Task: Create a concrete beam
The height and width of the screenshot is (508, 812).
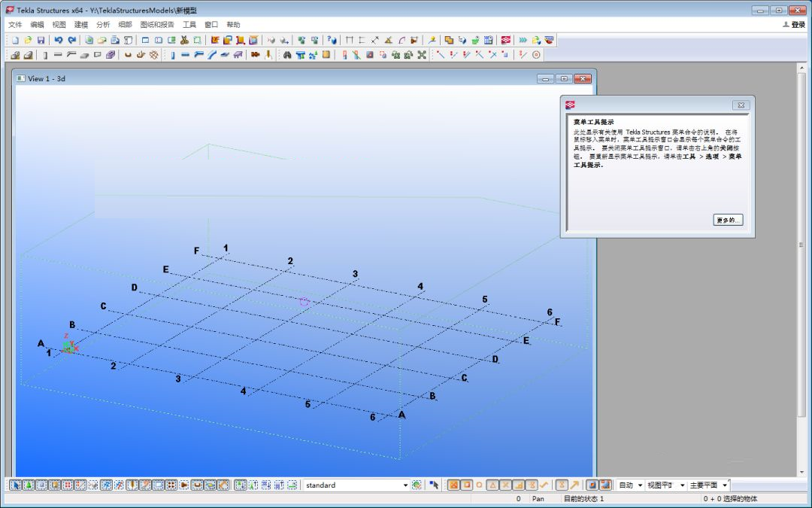Action: [x=57, y=54]
